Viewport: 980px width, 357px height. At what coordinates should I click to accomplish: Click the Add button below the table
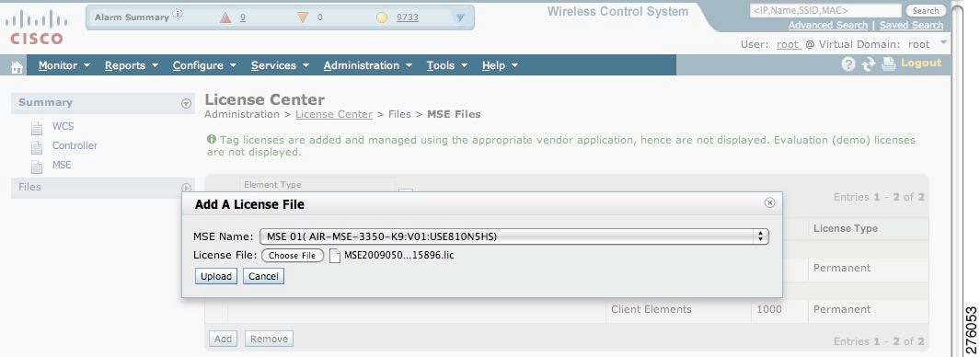click(223, 339)
